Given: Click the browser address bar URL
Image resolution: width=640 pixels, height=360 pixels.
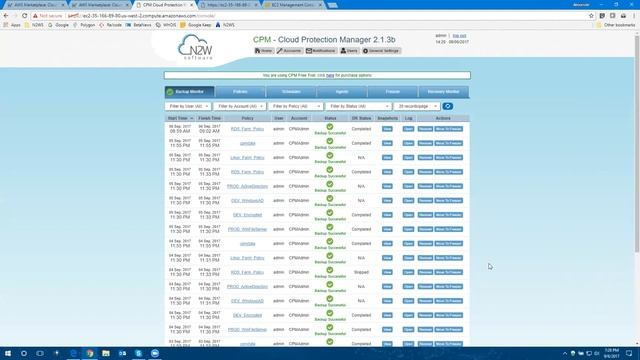Looking at the screenshot, I should (x=141, y=16).
